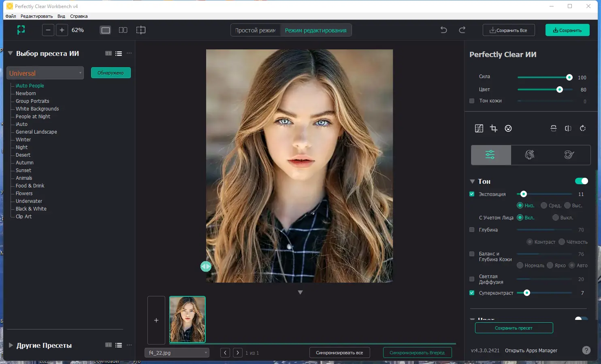The image size is (601, 364).
Task: Click the Сила slider handle
Action: 569,77
